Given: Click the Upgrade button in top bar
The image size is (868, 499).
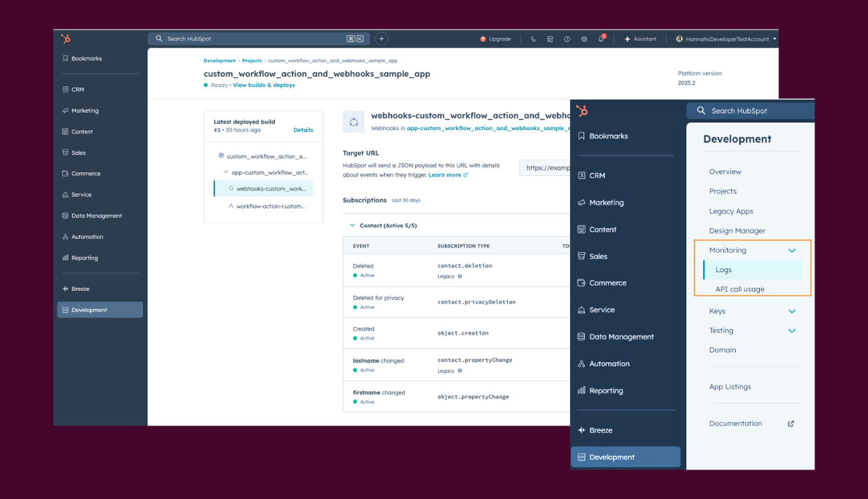Looking at the screenshot, I should [495, 39].
